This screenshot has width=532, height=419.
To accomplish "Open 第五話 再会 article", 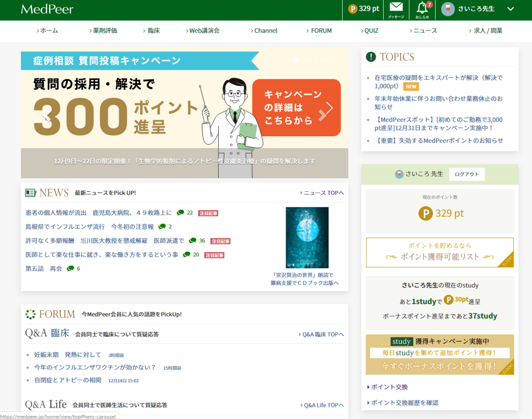I will point(44,269).
